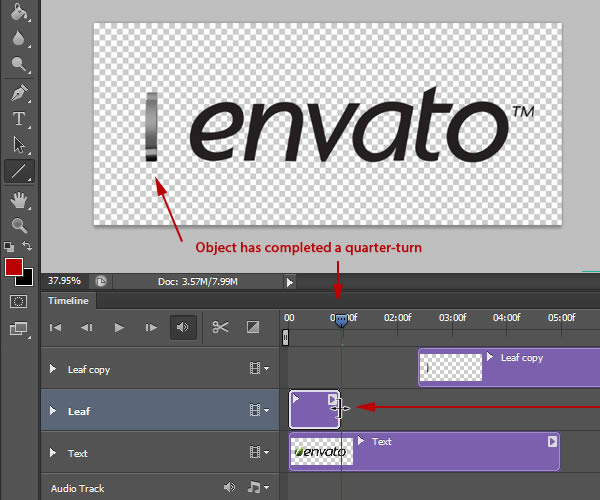600x500 pixels.
Task: Select the Zoom tool
Action: click(19, 225)
